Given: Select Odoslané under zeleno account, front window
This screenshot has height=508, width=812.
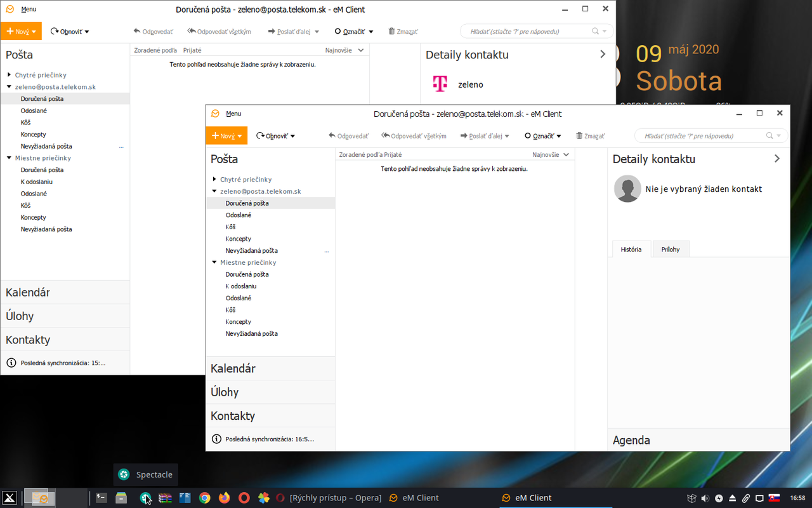Looking at the screenshot, I should click(x=239, y=215).
